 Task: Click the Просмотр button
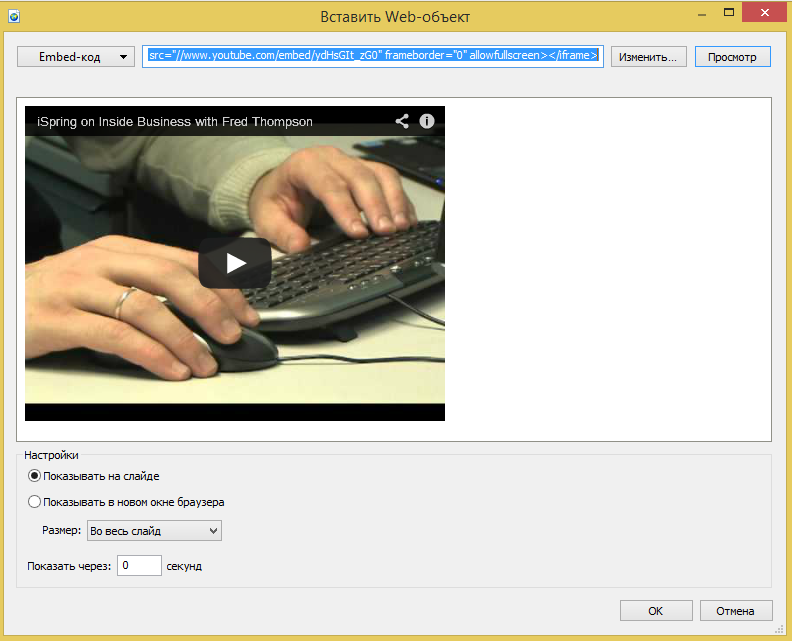click(x=732, y=57)
